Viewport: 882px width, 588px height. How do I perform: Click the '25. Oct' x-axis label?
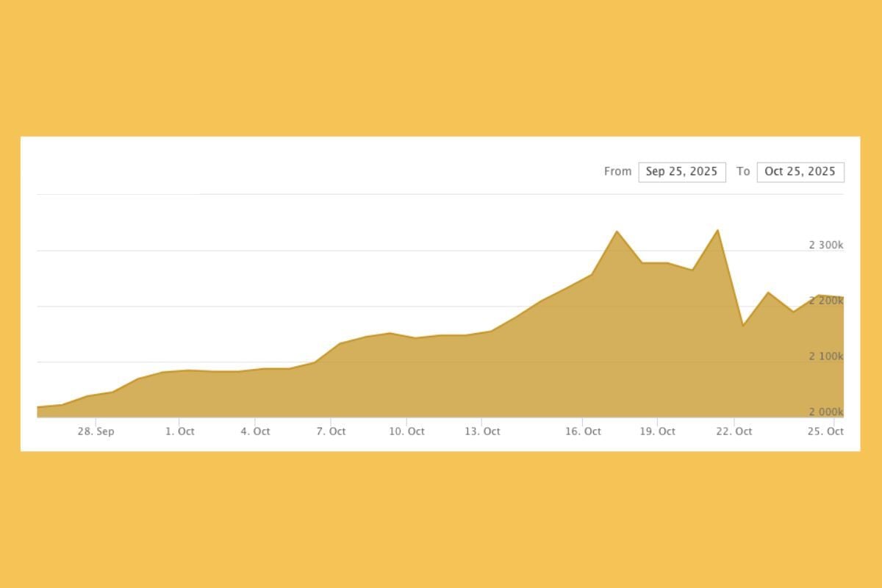tap(825, 431)
